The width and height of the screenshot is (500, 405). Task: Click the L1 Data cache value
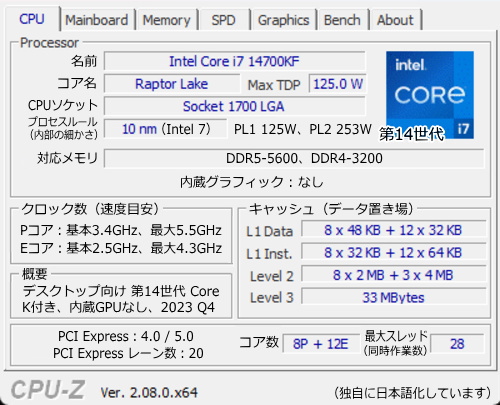point(393,230)
